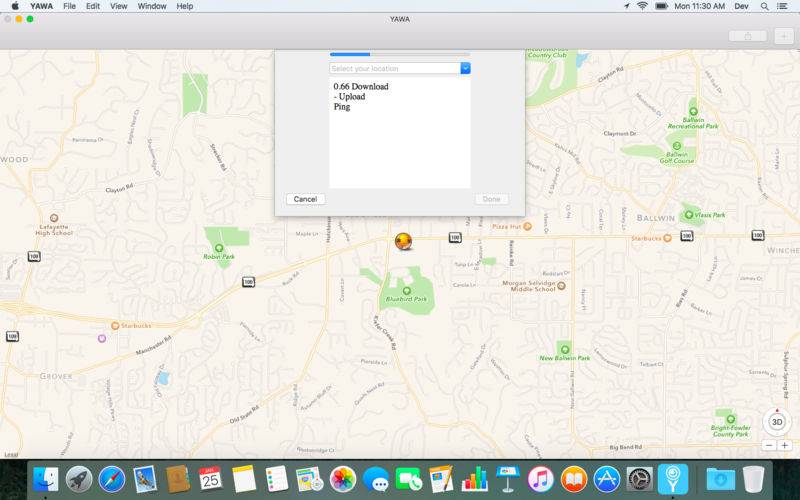Launch Launchpad rocket icon in dock
The height and width of the screenshot is (500, 800).
click(79, 480)
